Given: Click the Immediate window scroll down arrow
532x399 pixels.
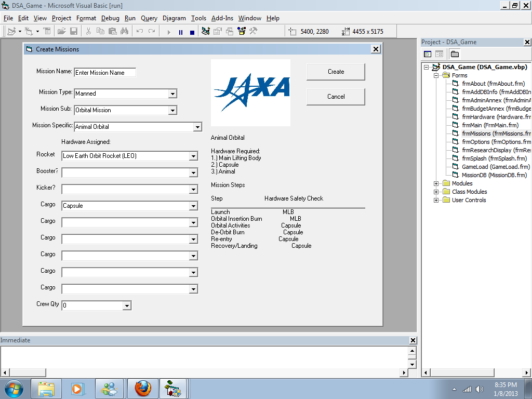Looking at the screenshot, I should point(412,364).
